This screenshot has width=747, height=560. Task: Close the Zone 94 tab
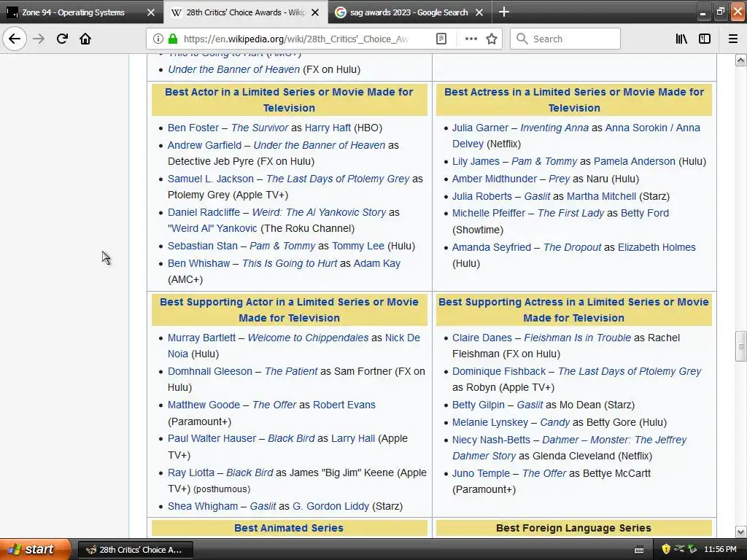151,12
